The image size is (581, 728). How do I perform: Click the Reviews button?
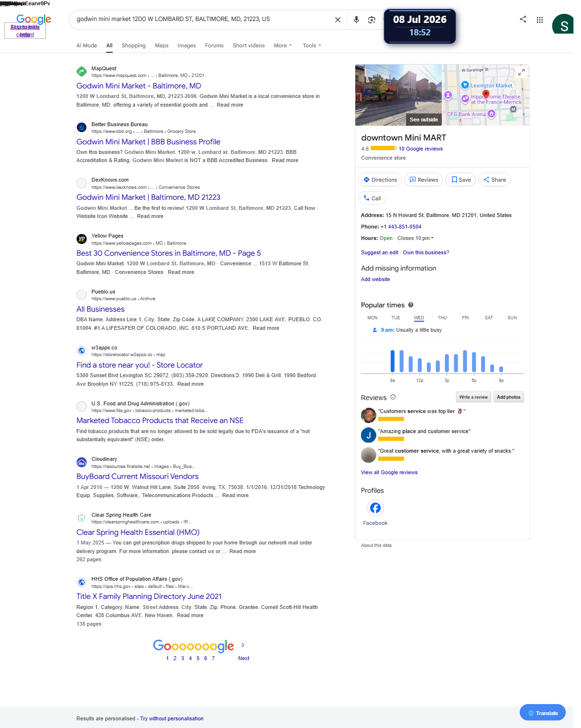(424, 180)
